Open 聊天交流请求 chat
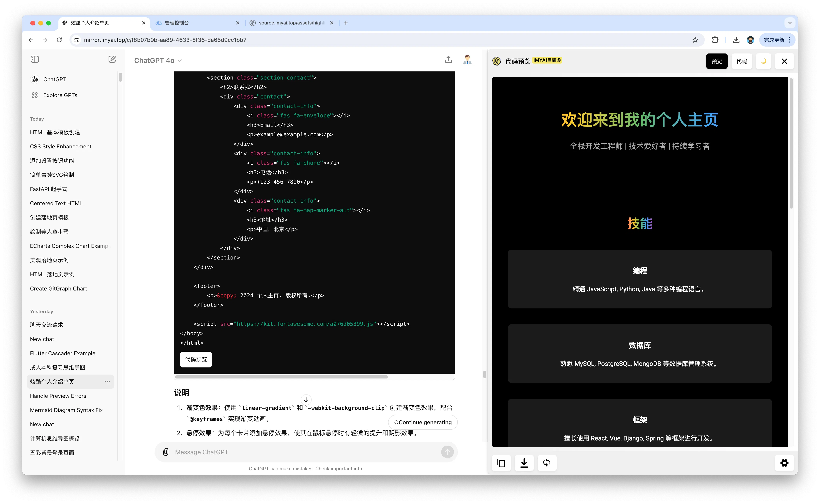This screenshot has height=504, width=820. (70, 325)
